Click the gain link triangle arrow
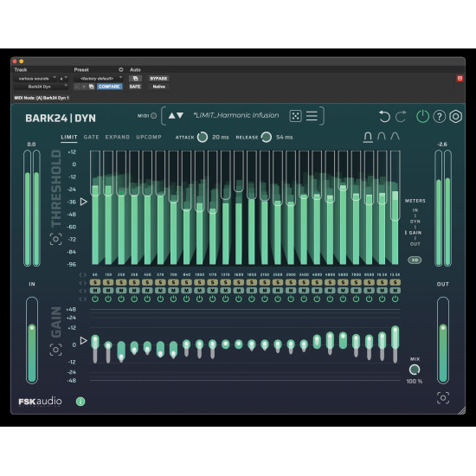This screenshot has height=476, width=476. [x=83, y=340]
